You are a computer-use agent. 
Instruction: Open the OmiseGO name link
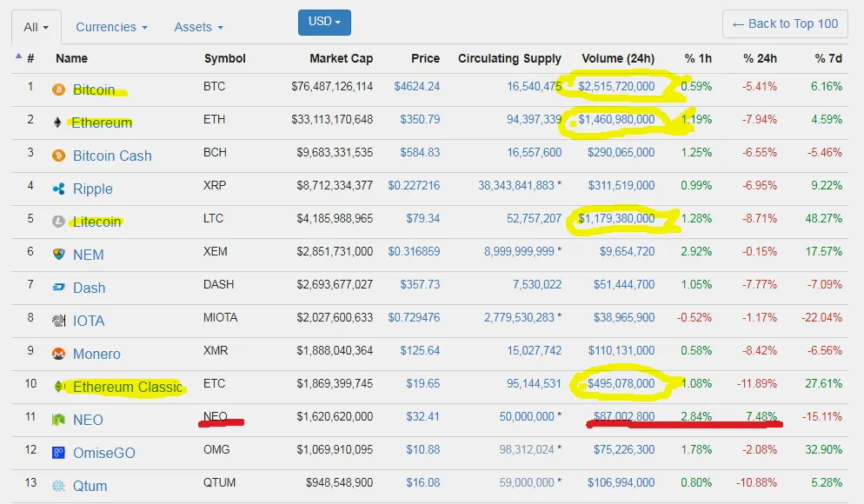[x=104, y=454]
